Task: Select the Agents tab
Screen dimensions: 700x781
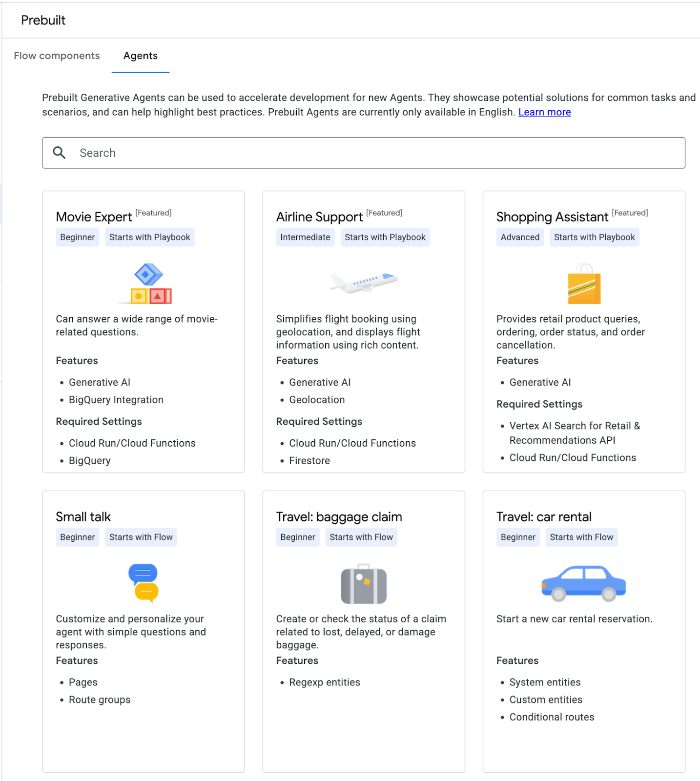Action: click(140, 56)
